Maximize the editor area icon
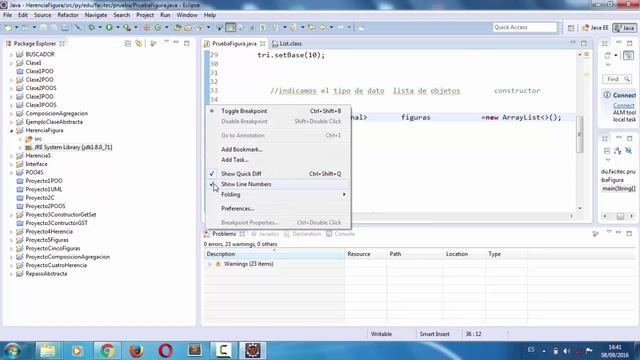This screenshot has width=640, height=360. (584, 43)
